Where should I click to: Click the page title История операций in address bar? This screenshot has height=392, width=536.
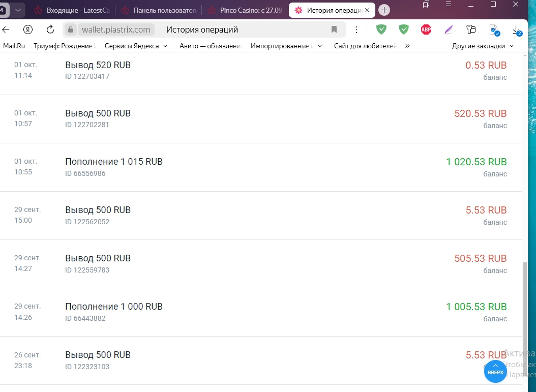[202, 29]
